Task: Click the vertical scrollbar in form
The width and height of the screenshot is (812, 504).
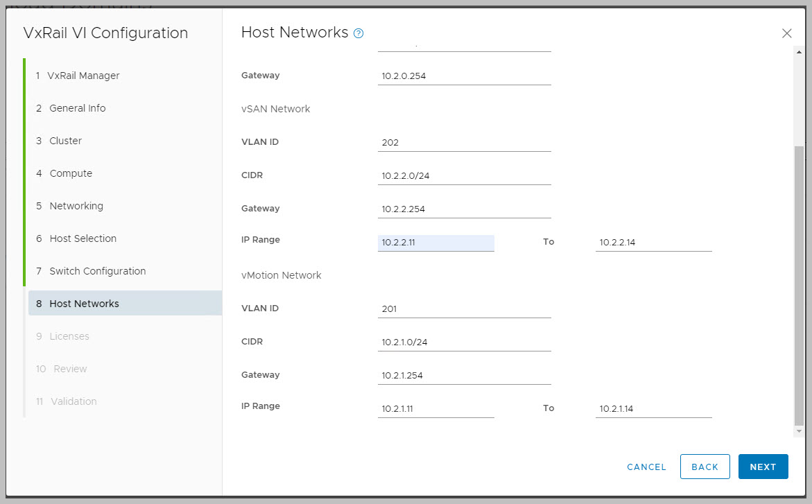Action: [798, 284]
